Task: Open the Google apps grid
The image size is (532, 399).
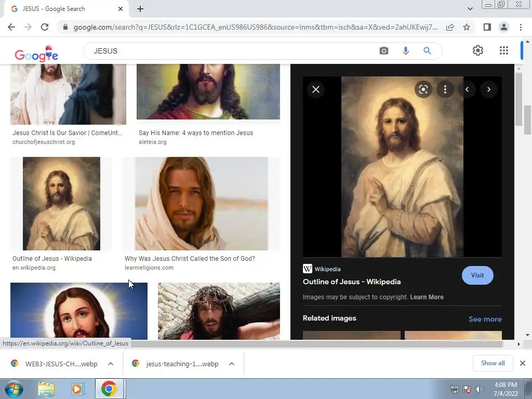Action: (504, 50)
